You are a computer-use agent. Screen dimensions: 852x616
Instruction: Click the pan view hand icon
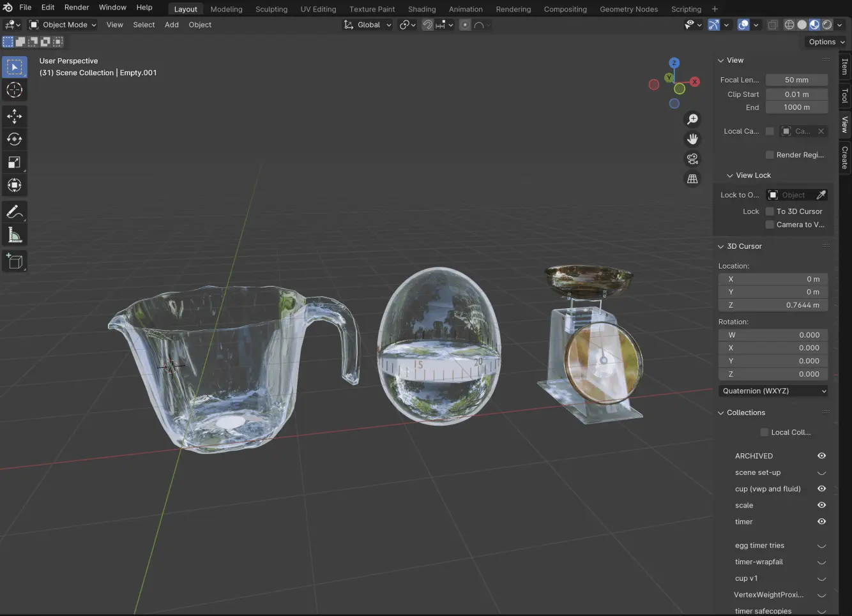pos(692,139)
